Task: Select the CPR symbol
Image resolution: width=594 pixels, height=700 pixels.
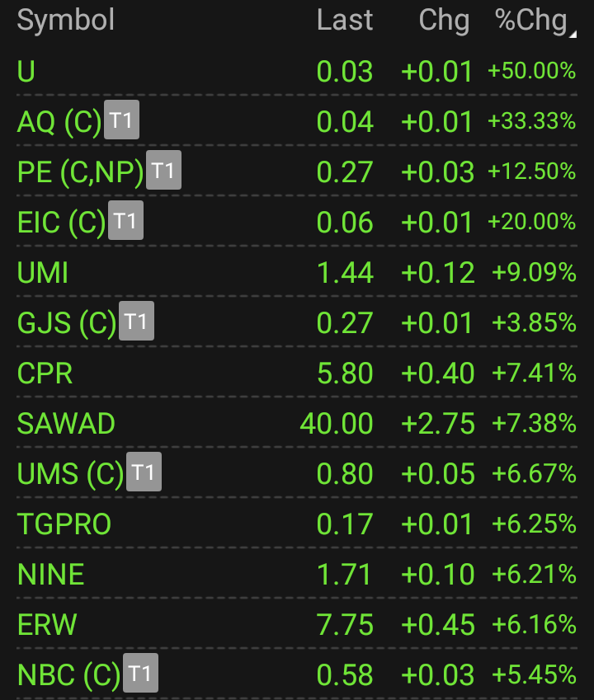Action: click(45, 373)
